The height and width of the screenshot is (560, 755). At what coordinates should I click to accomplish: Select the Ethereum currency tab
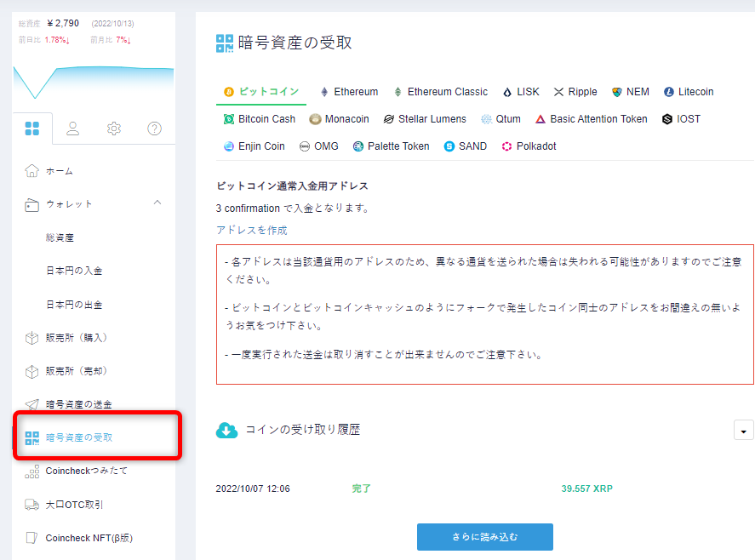point(349,92)
